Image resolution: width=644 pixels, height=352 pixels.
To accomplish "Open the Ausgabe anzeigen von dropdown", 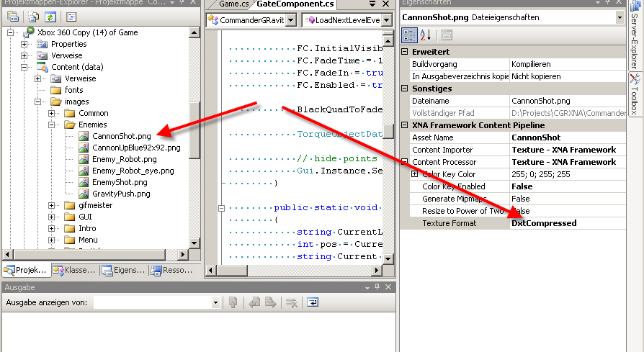I will [x=215, y=303].
